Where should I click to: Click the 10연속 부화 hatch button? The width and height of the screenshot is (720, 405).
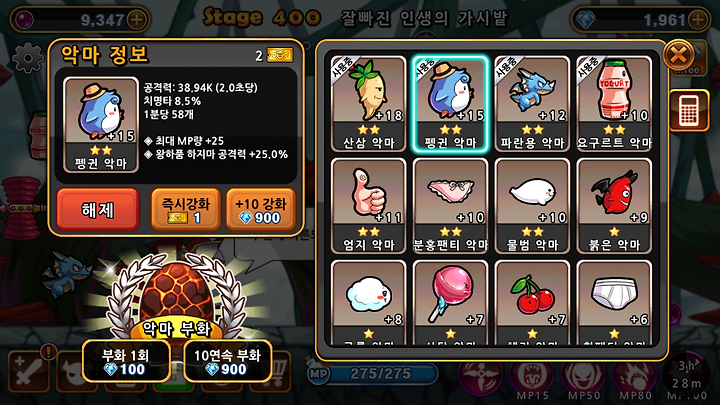click(228, 361)
